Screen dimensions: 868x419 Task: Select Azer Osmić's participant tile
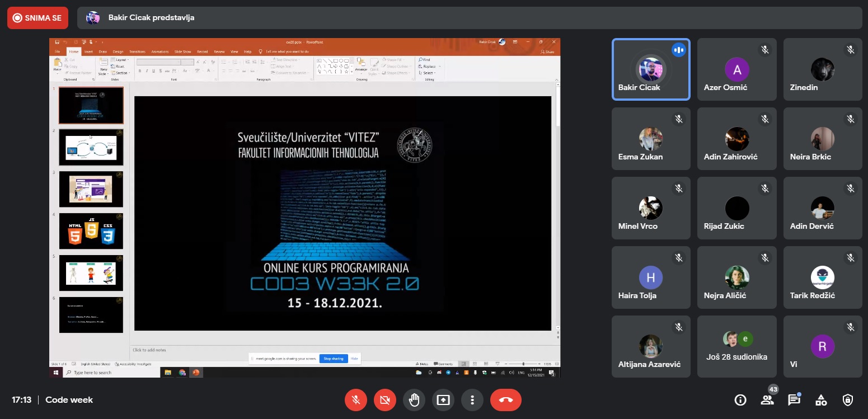click(x=737, y=69)
